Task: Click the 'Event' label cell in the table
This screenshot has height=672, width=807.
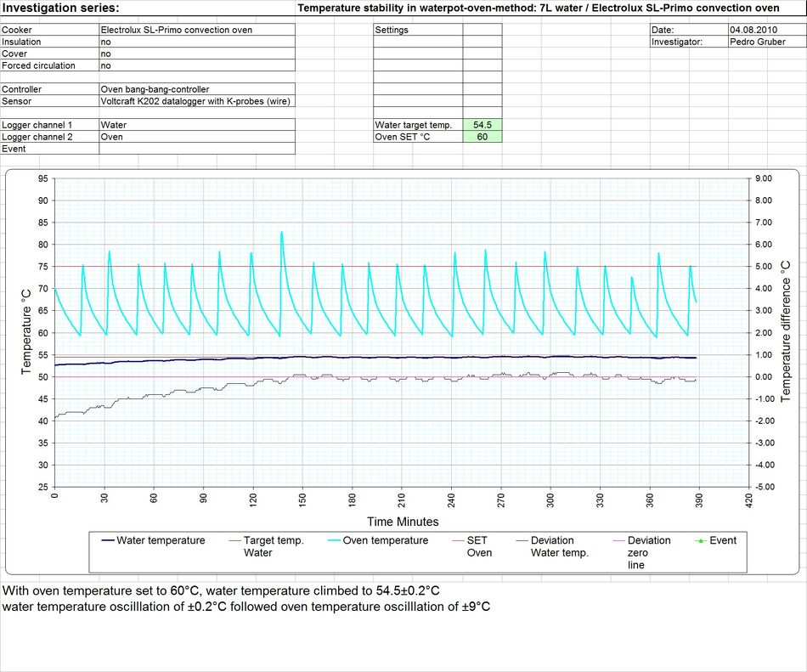Action: click(x=50, y=148)
